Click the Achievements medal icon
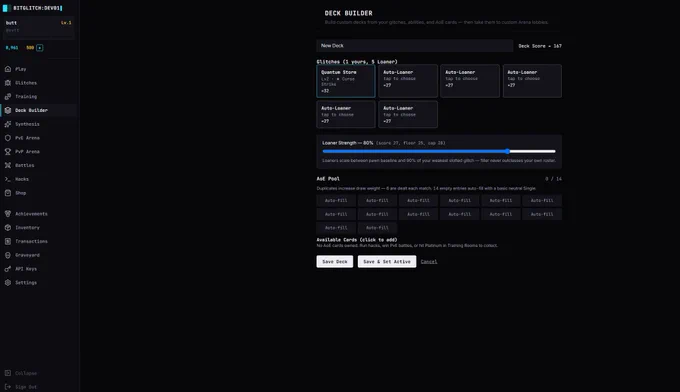Viewport: 680px width, 392px height. [8, 214]
